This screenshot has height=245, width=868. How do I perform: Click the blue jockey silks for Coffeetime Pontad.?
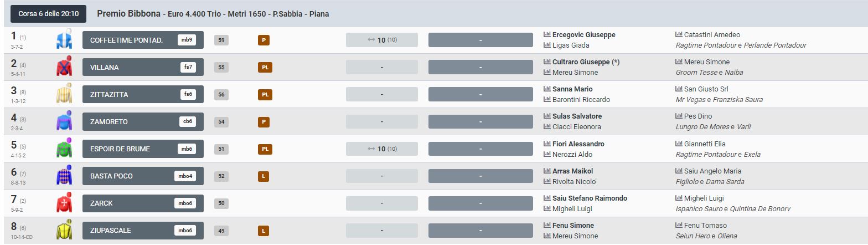(x=64, y=39)
